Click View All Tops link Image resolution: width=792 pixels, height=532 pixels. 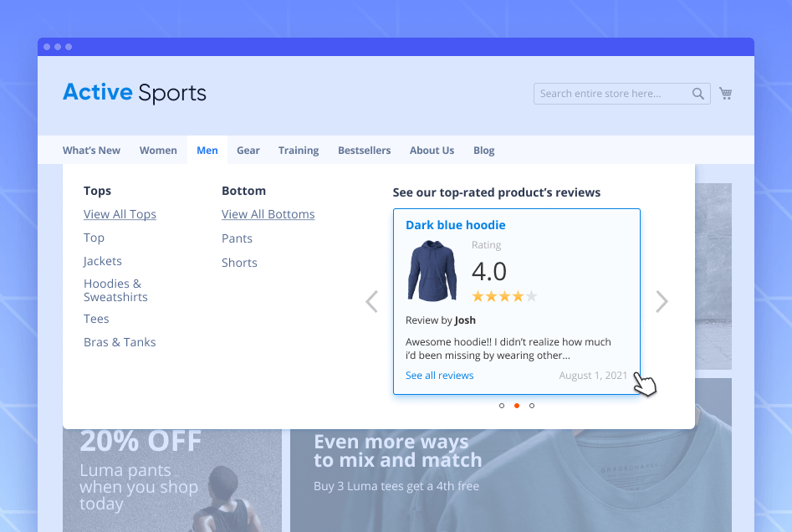120,214
